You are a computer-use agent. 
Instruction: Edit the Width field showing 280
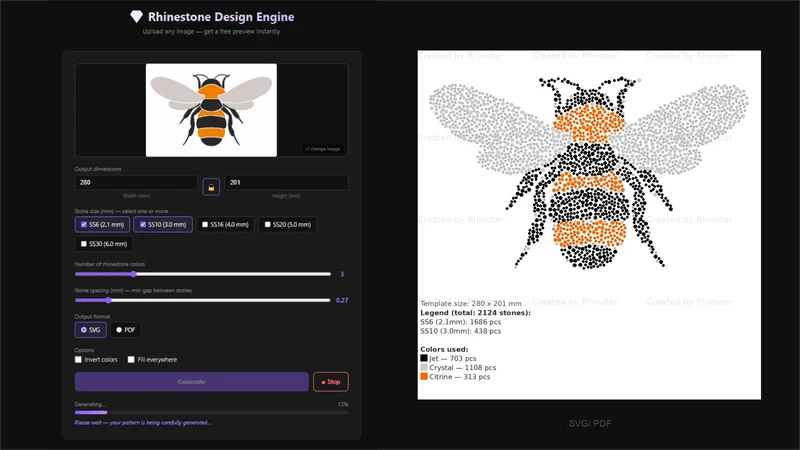(136, 182)
